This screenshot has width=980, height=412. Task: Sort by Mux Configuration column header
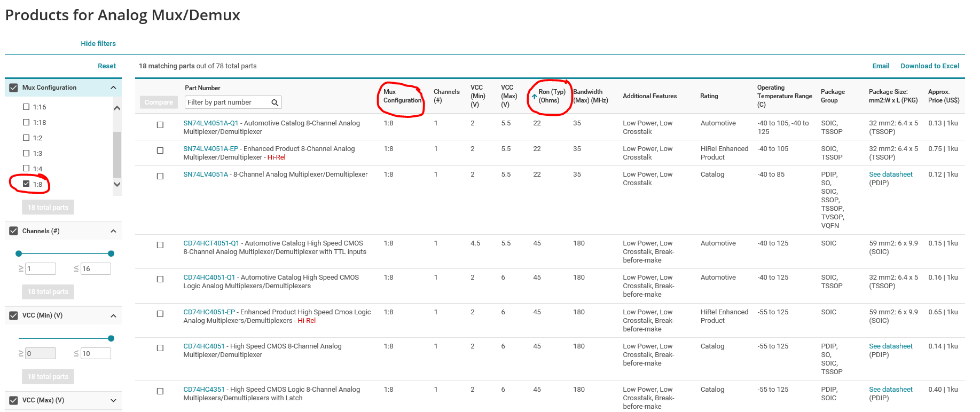pos(402,96)
